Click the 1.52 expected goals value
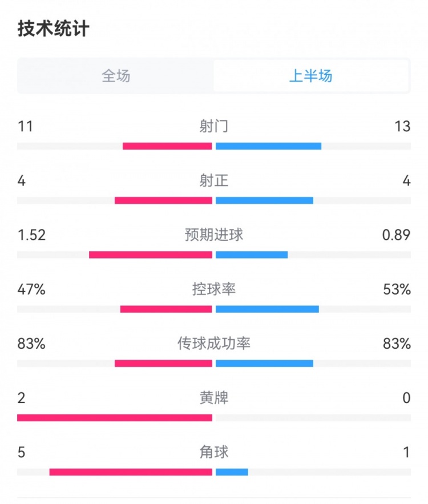The image size is (428, 504). 31,235
